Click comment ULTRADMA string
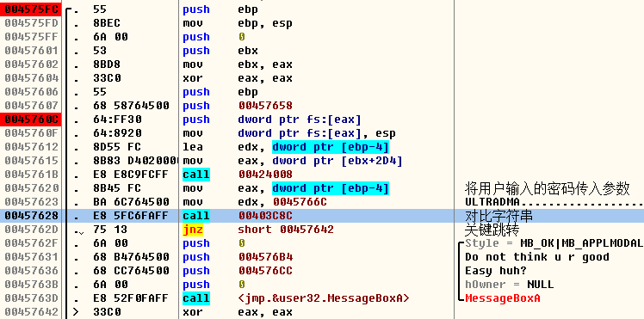This screenshot has width=644, height=319. tap(554, 202)
